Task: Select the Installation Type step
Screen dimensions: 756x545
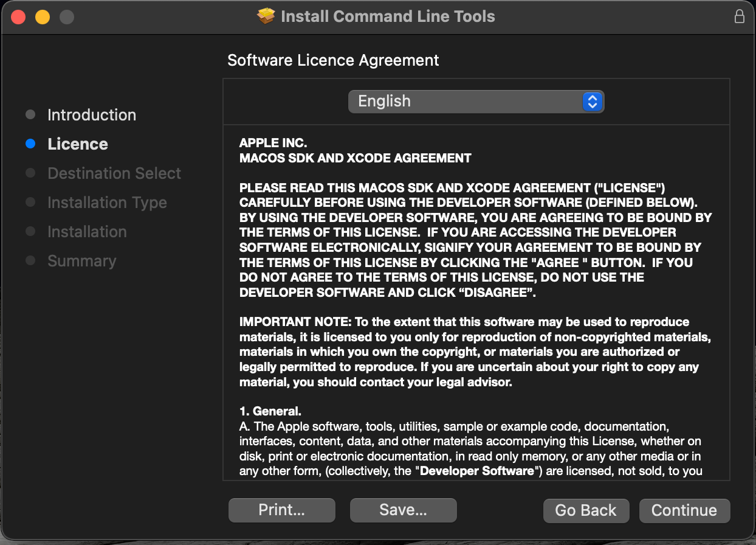Action: pyautogui.click(x=107, y=203)
